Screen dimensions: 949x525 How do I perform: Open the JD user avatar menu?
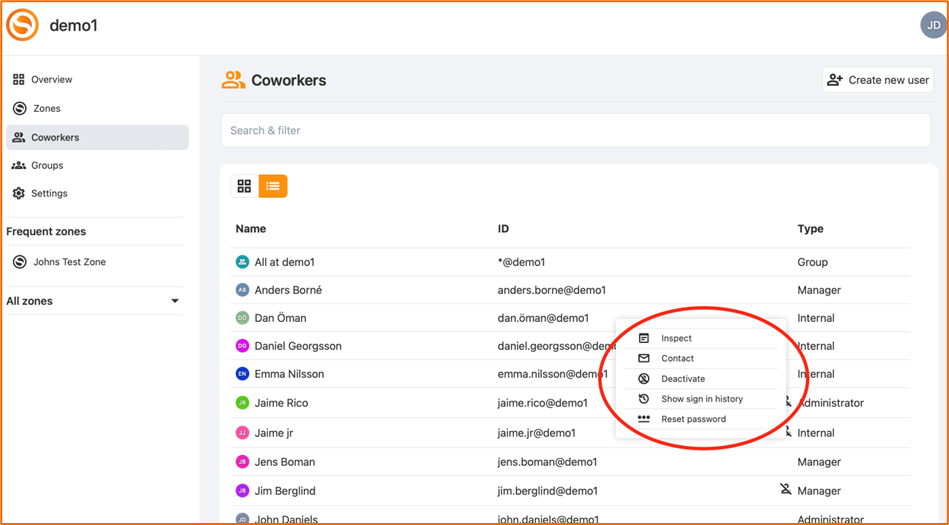[x=932, y=26]
